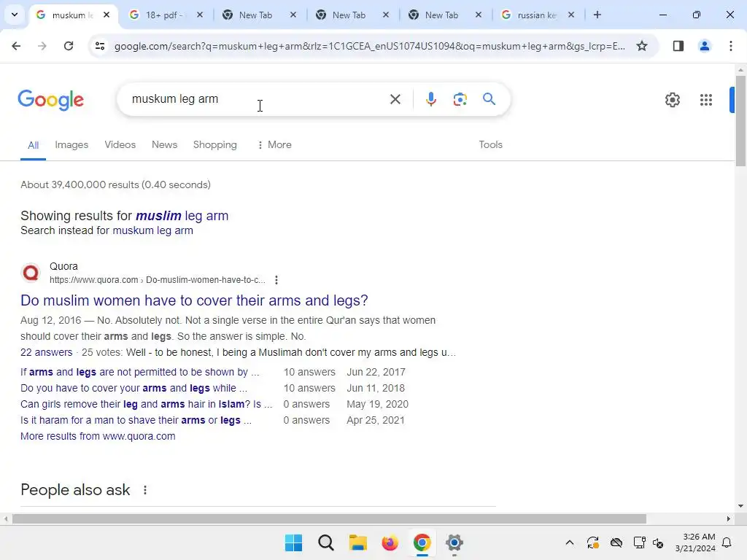The image size is (747, 560).
Task: Click the muted volume tray icon
Action: 658,542
